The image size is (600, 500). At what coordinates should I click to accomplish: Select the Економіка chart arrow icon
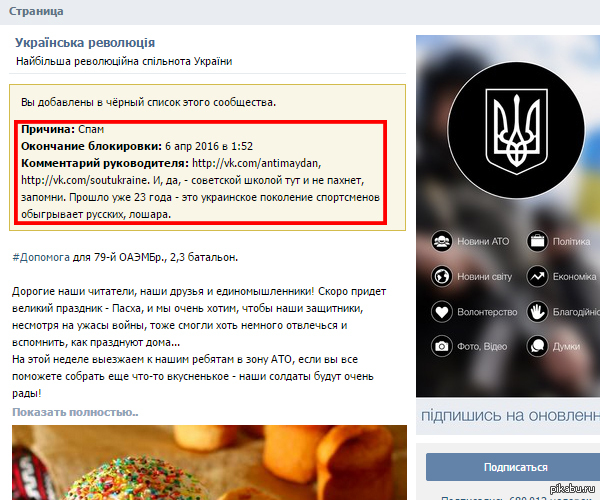click(x=537, y=276)
